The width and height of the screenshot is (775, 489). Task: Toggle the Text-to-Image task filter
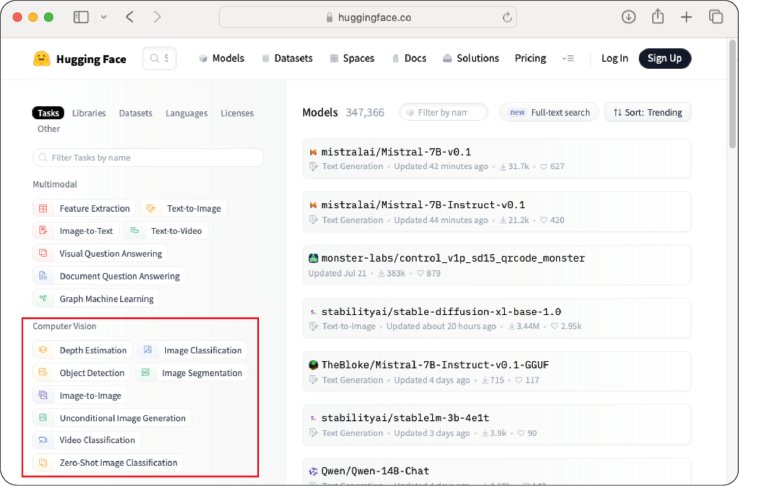tap(184, 209)
